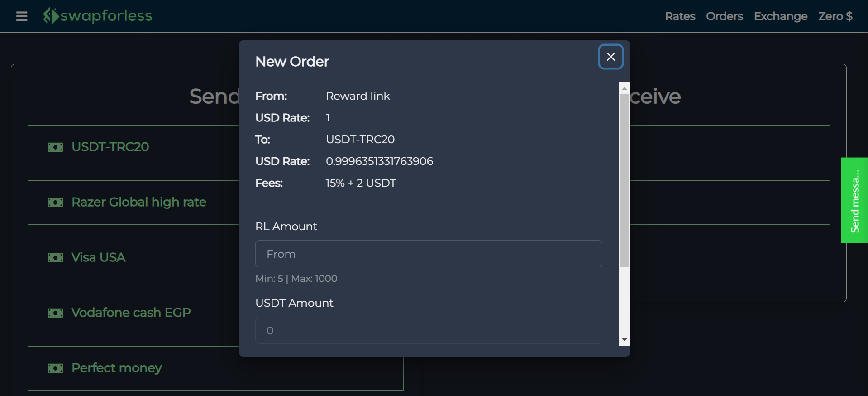
Task: Close the New Order dialog
Action: tap(610, 57)
